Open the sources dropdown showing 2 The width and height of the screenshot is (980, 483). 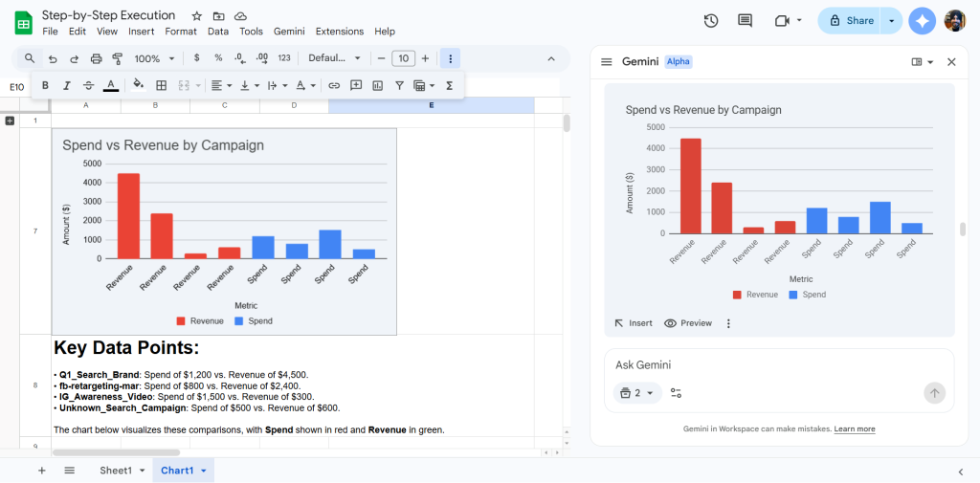(636, 393)
